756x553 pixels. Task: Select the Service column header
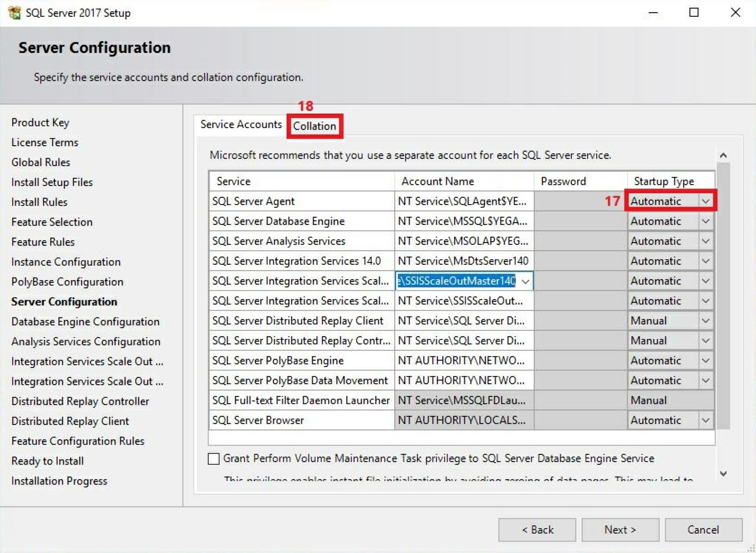[x=302, y=181]
